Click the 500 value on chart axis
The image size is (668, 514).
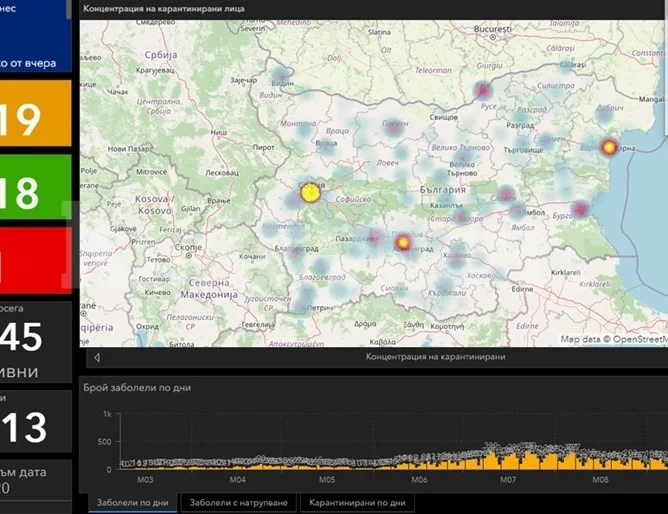tap(104, 442)
